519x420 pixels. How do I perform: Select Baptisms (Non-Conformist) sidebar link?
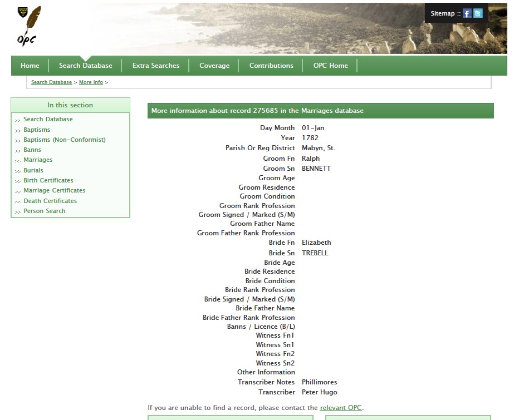(x=64, y=140)
